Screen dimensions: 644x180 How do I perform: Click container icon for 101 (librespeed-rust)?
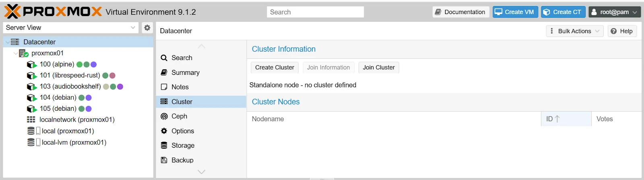pos(31,75)
